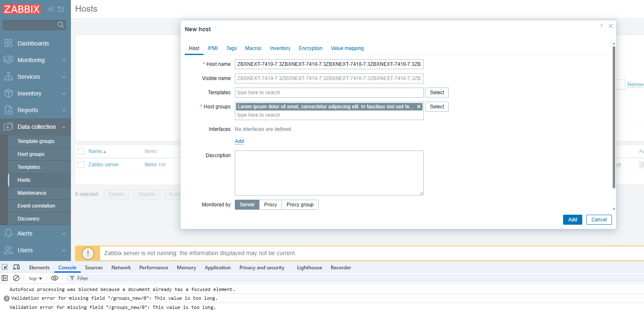This screenshot has width=644, height=311.
Task: Sort the hosts table by Name
Action: tap(97, 151)
